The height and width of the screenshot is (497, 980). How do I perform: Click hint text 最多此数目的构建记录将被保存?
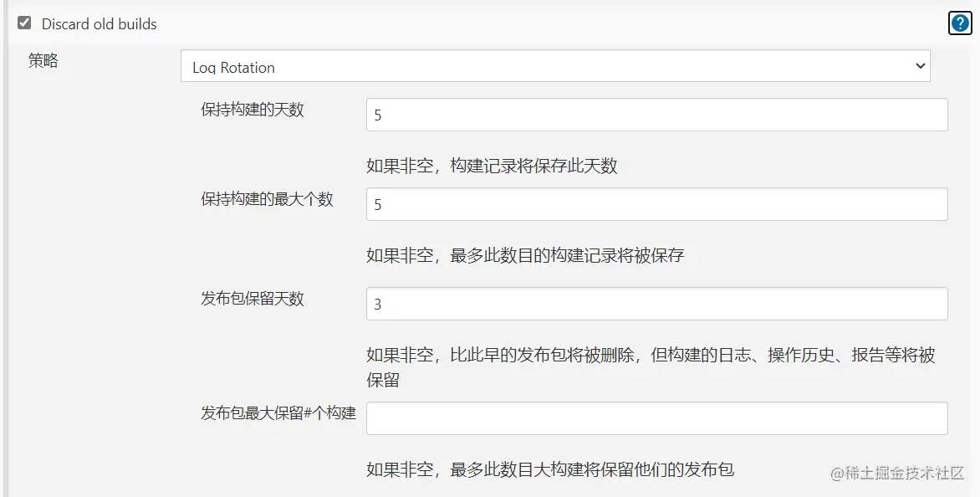pos(567,256)
